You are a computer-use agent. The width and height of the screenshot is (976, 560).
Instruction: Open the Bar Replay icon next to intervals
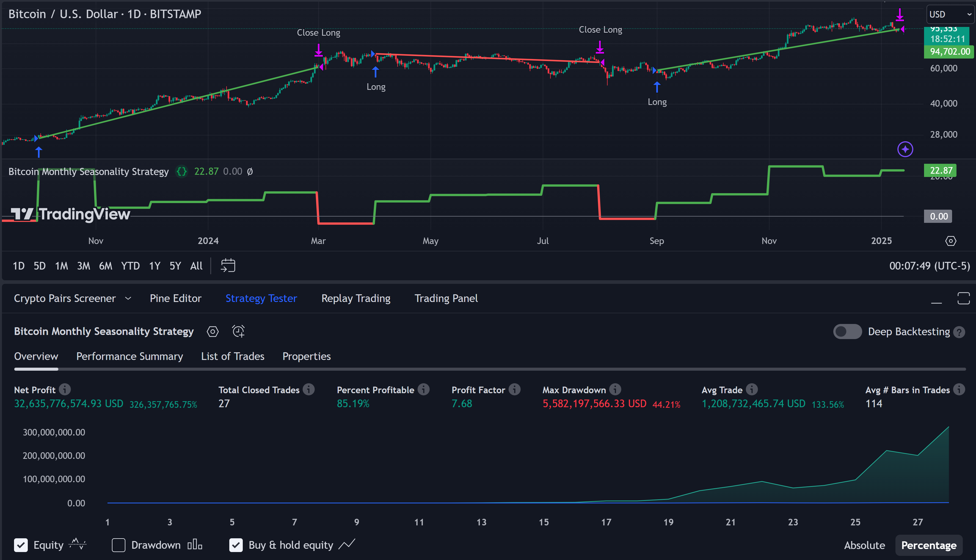point(228,265)
